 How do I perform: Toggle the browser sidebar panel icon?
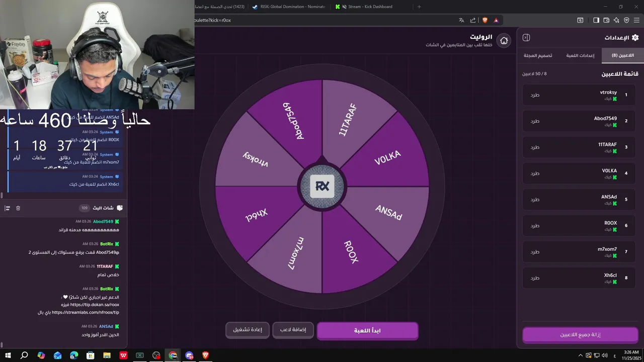pyautogui.click(x=596, y=20)
